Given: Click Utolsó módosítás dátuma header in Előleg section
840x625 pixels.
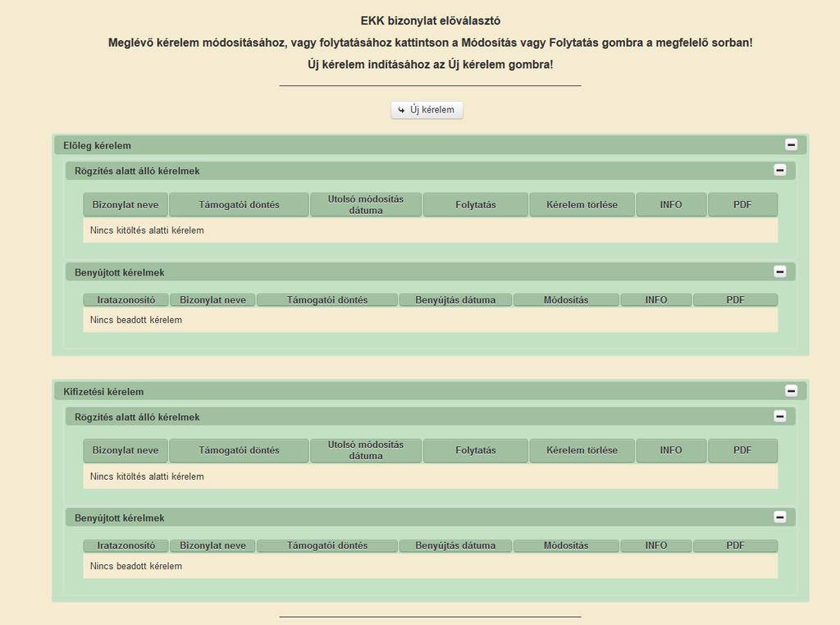Looking at the screenshot, I should (x=366, y=204).
